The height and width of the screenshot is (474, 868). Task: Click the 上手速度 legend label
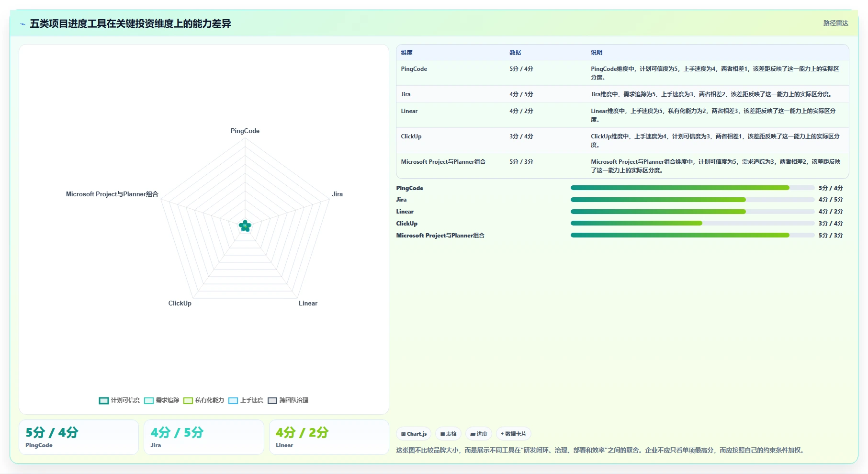[252, 400]
